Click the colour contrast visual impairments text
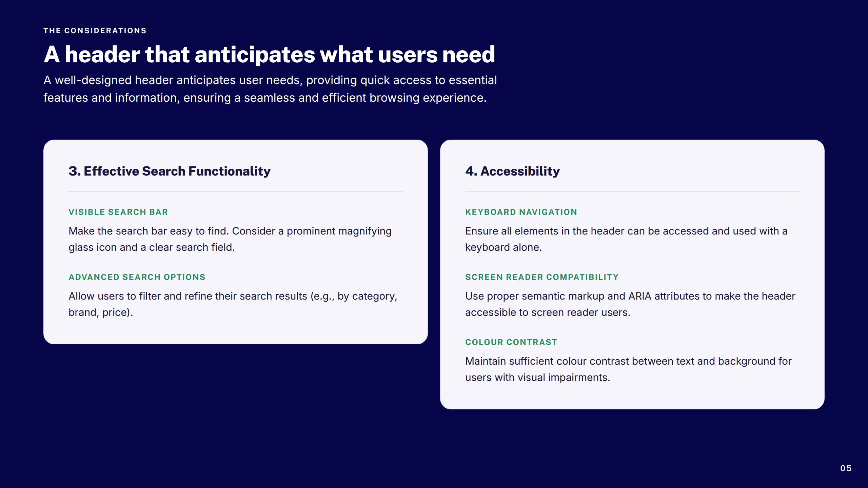The height and width of the screenshot is (488, 868). pos(628,369)
